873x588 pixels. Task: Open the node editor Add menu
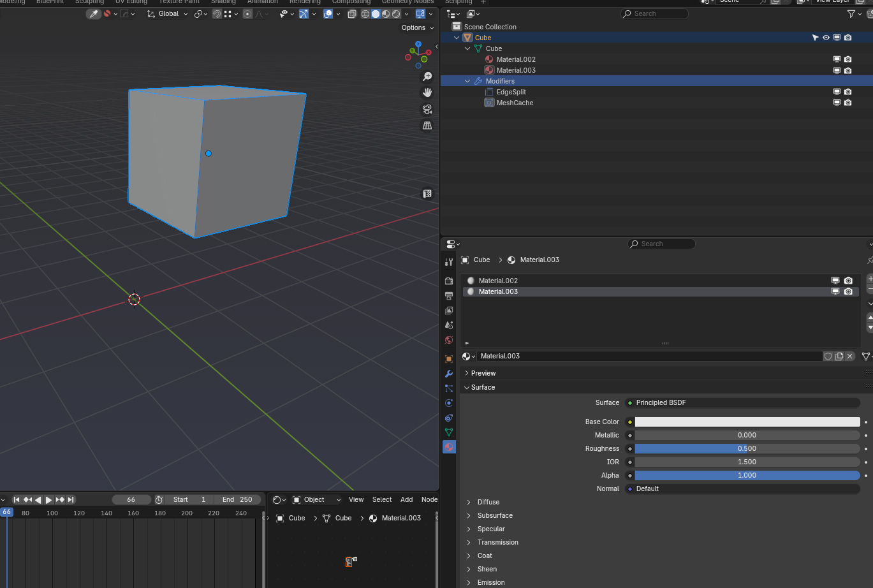(407, 500)
